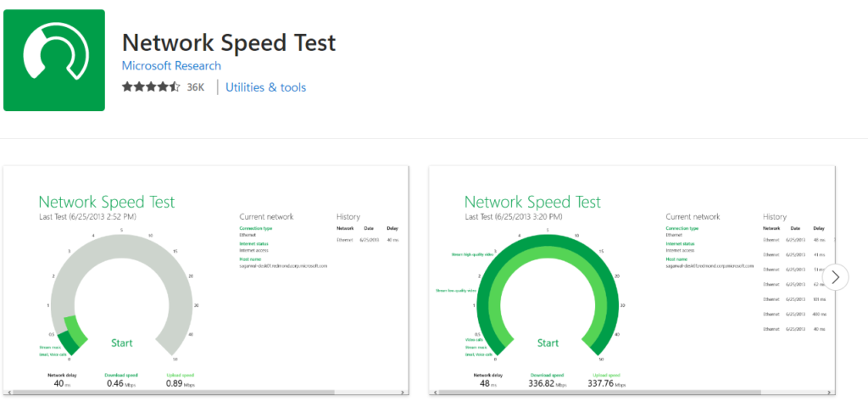The image size is (868, 412).
Task: Click Start in the first screenshot gauge
Action: pos(122,342)
